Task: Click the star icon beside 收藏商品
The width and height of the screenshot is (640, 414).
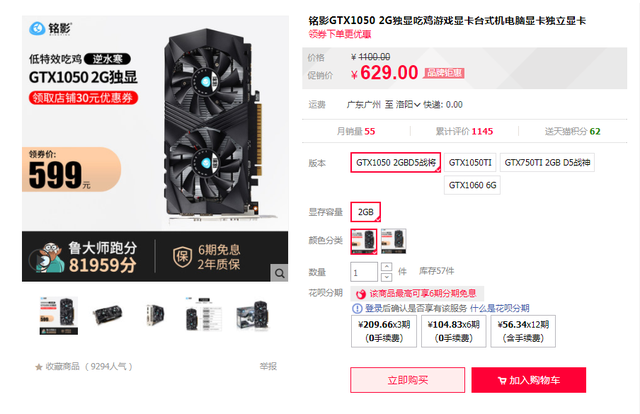Action: click(x=39, y=367)
